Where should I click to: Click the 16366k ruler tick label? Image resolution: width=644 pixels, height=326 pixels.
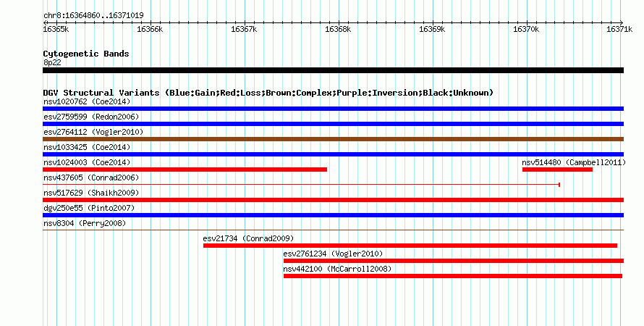pos(150,29)
